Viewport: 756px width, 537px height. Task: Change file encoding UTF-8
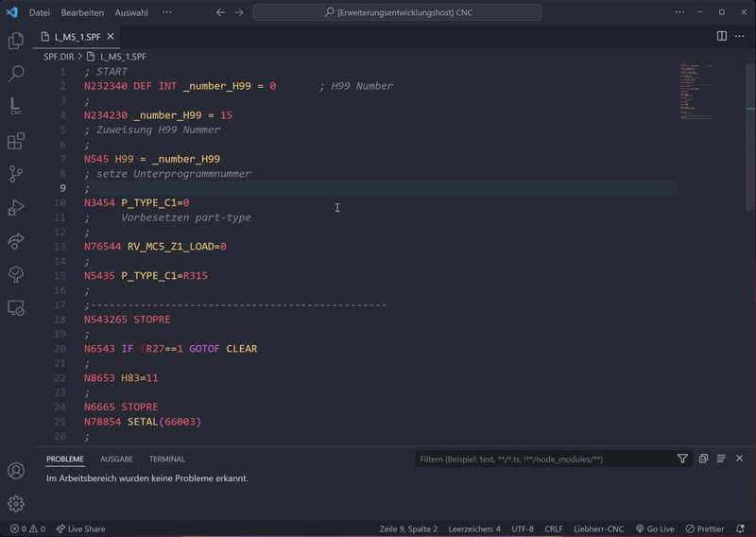pos(523,528)
